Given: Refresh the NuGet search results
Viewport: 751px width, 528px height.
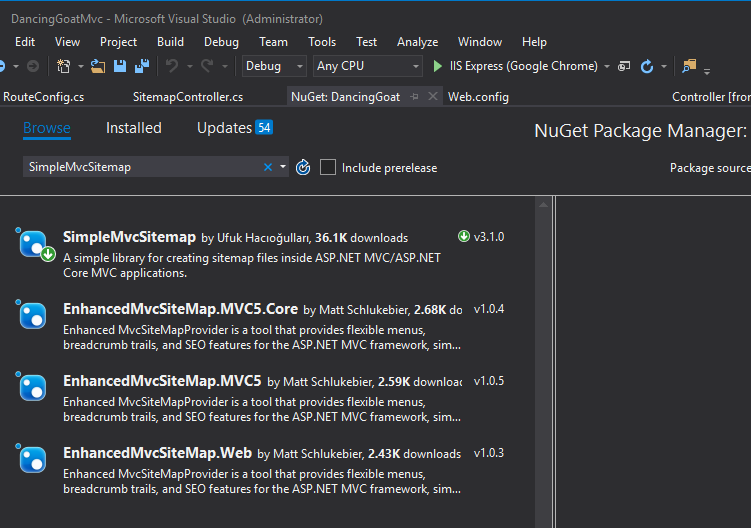Looking at the screenshot, I should point(303,167).
